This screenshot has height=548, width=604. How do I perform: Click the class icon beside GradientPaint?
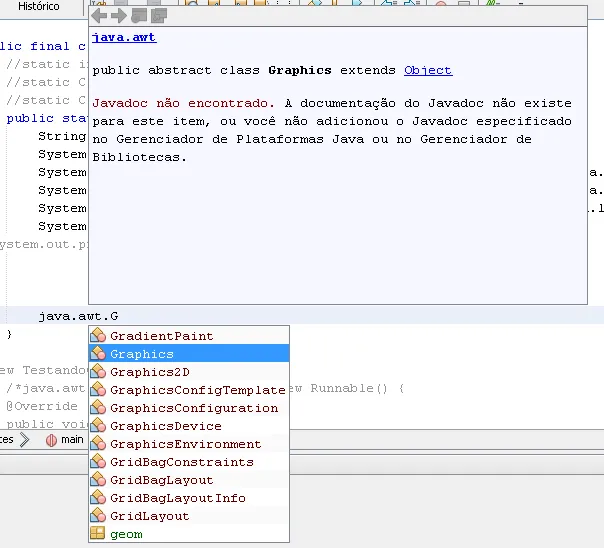pyautogui.click(x=98, y=336)
